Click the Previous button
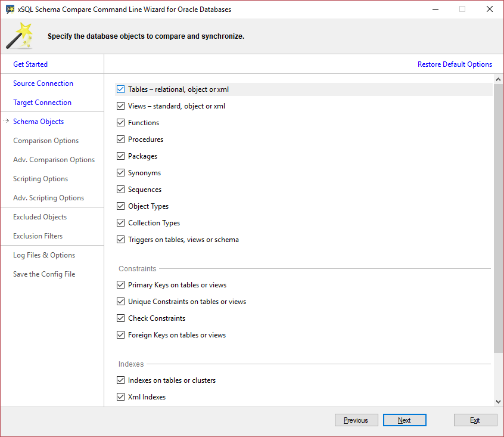This screenshot has width=504, height=437. coord(356,420)
